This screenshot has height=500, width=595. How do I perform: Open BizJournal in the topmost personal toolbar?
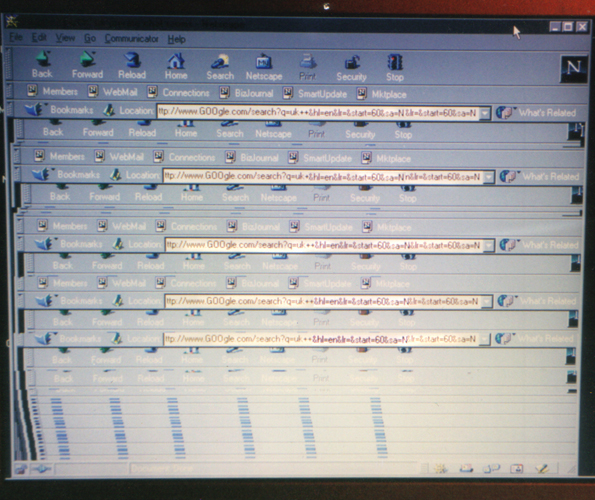246,93
